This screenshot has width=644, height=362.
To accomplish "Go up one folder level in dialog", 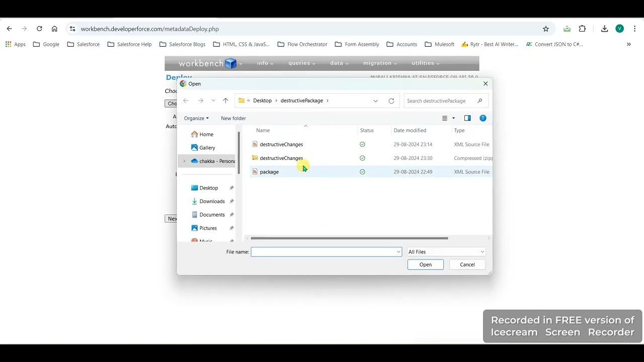I will 225,101.
